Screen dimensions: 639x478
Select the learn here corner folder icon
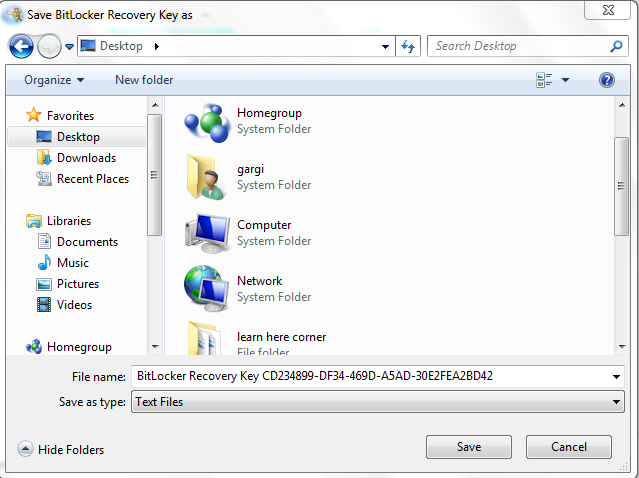(x=204, y=338)
